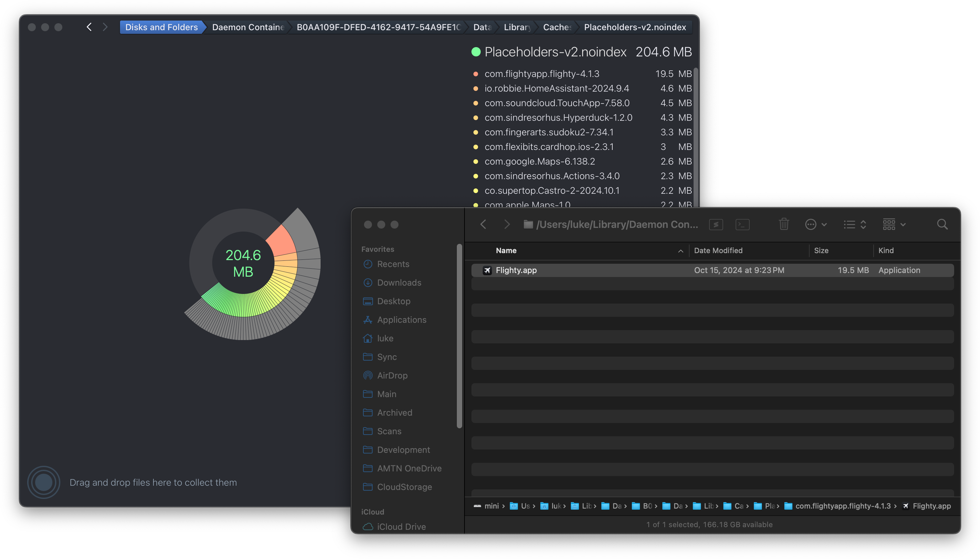Select com.flexibits.cardhop.ios-2.3.1 entry
The image size is (980, 559).
(x=582, y=147)
